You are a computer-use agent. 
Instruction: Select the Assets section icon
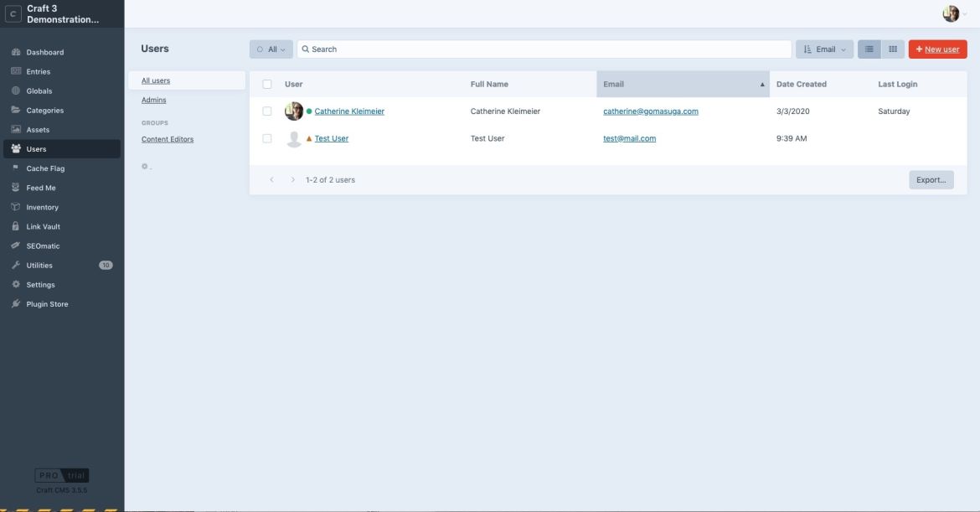14,129
